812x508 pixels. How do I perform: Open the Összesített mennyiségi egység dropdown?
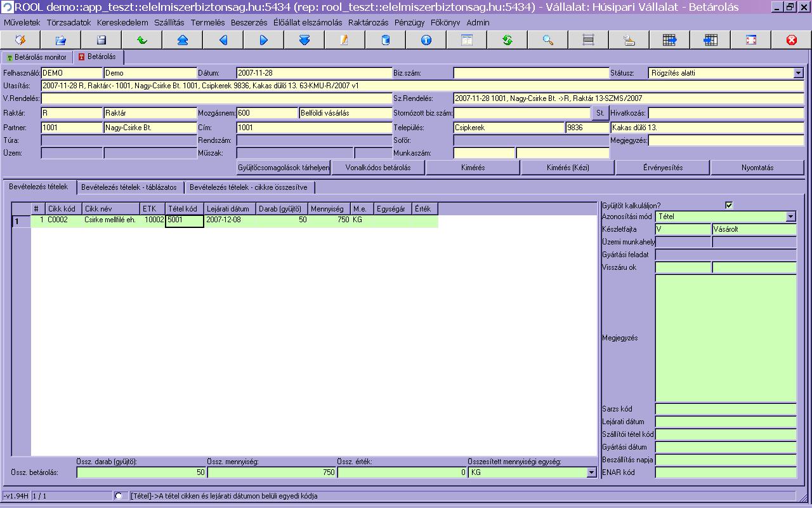pyautogui.click(x=591, y=472)
